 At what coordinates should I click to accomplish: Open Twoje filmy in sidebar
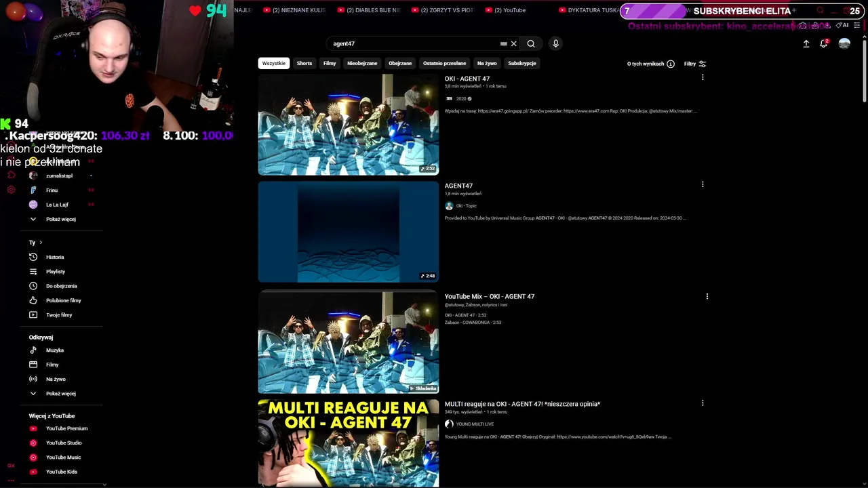(x=59, y=315)
